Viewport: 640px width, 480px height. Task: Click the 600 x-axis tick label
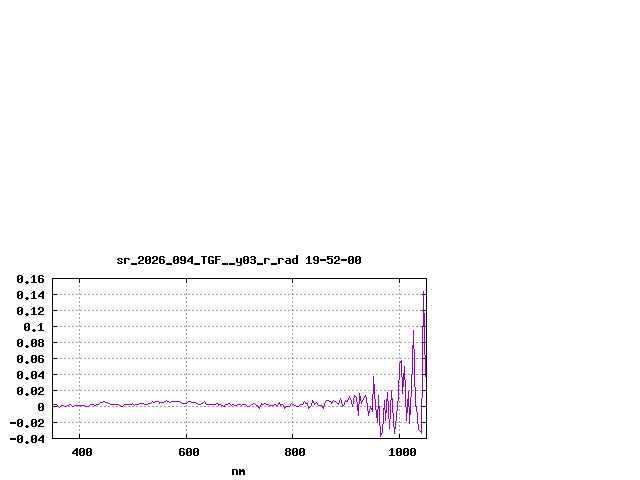pyautogui.click(x=188, y=452)
